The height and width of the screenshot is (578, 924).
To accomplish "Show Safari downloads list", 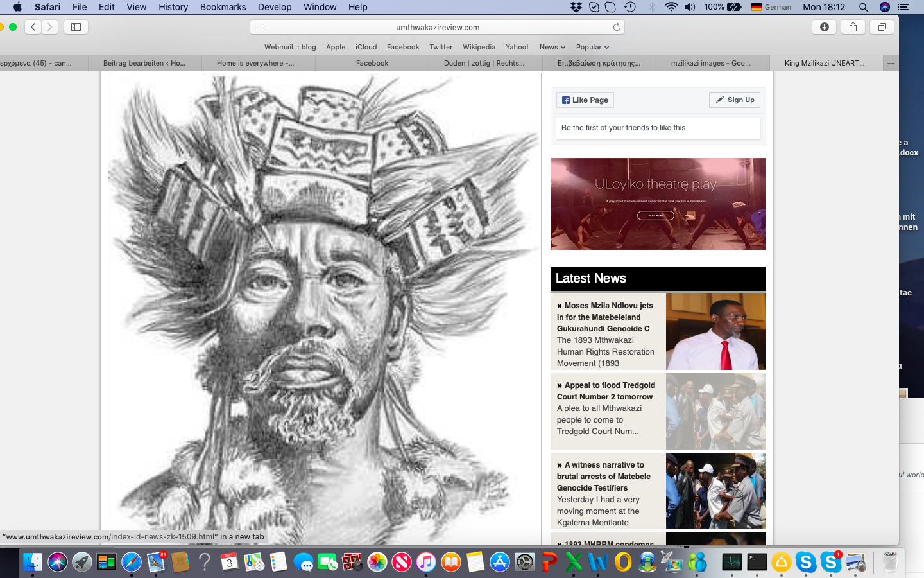I will click(x=825, y=27).
